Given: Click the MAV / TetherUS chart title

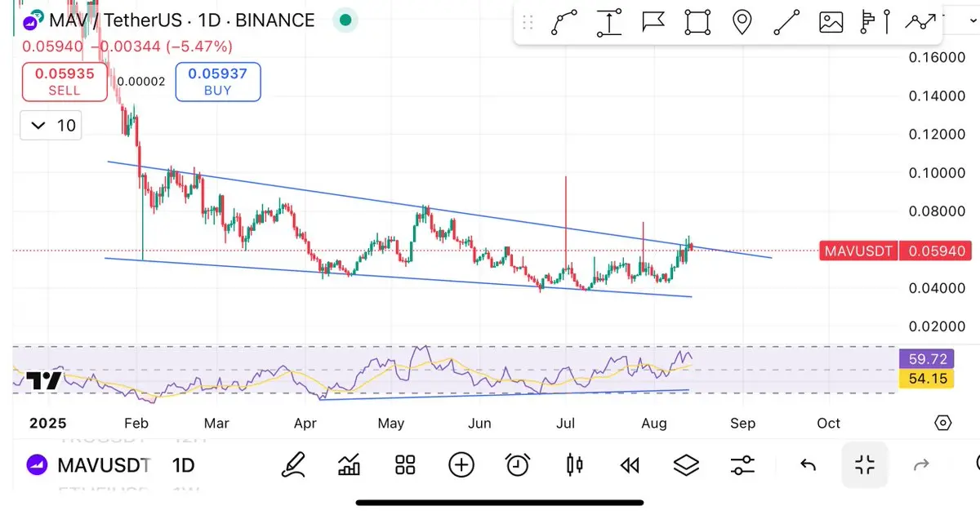Looking at the screenshot, I should [180, 20].
